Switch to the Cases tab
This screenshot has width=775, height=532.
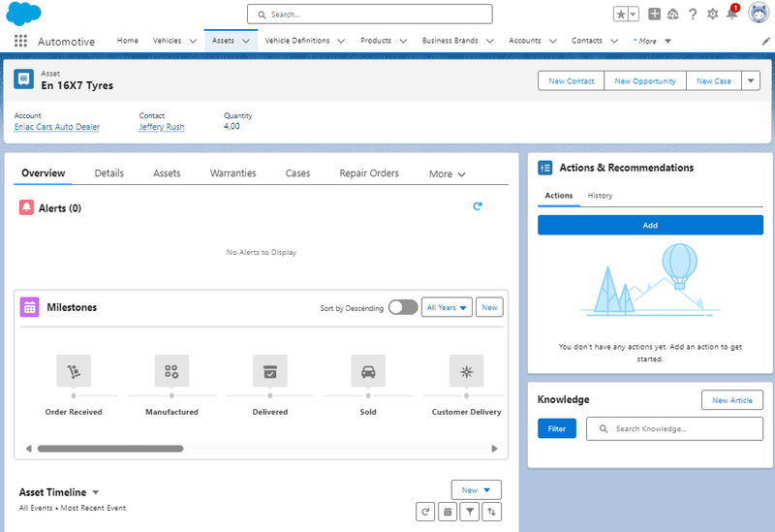click(x=297, y=173)
